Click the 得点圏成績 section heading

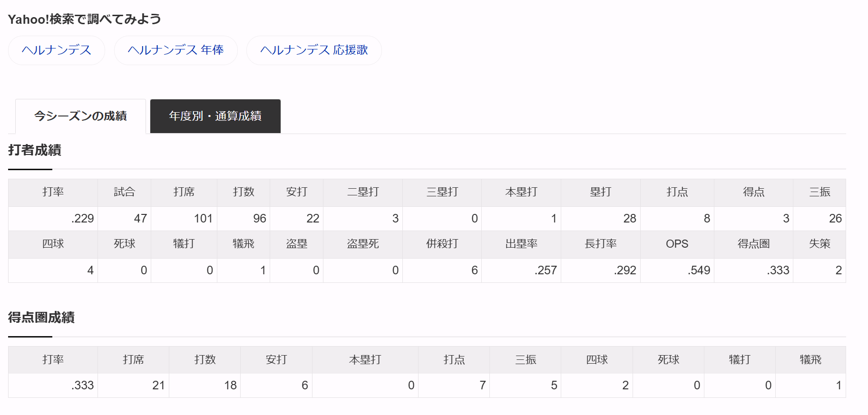tap(41, 318)
